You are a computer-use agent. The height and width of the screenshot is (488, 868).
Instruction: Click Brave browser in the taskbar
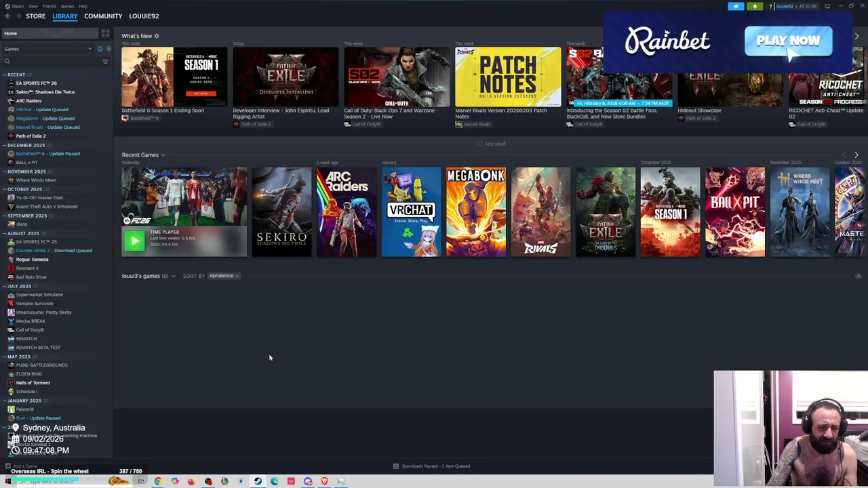pos(324,481)
